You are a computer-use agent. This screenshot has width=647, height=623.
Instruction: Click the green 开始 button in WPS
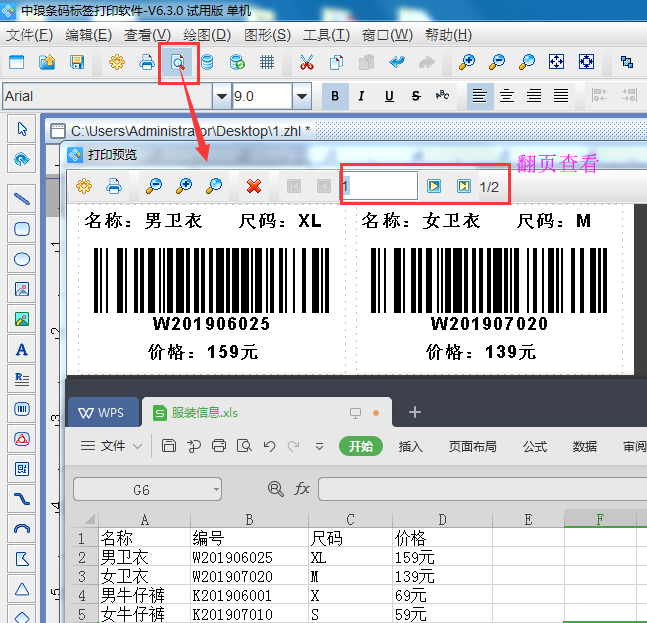(x=360, y=446)
